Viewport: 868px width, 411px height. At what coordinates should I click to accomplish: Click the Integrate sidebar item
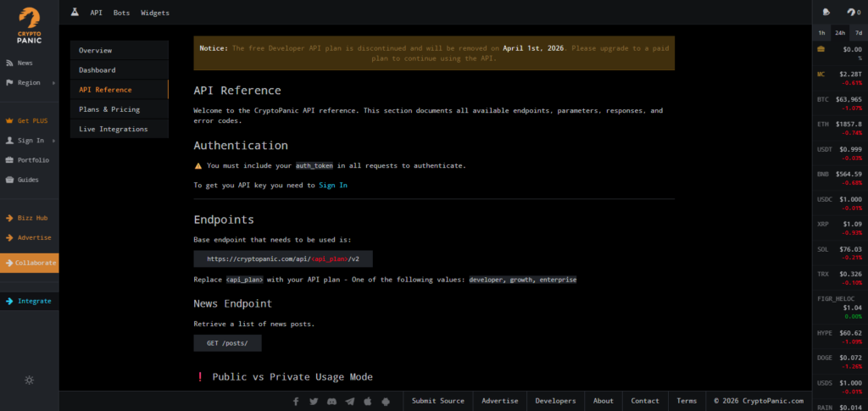point(30,302)
